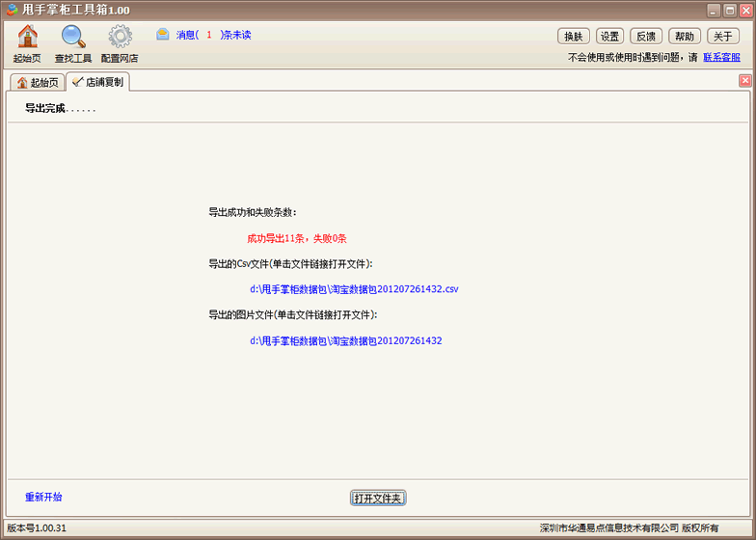Minimize the 甩手掌柜工具箱 window
Screen dimensions: 756x540
(x=714, y=10)
